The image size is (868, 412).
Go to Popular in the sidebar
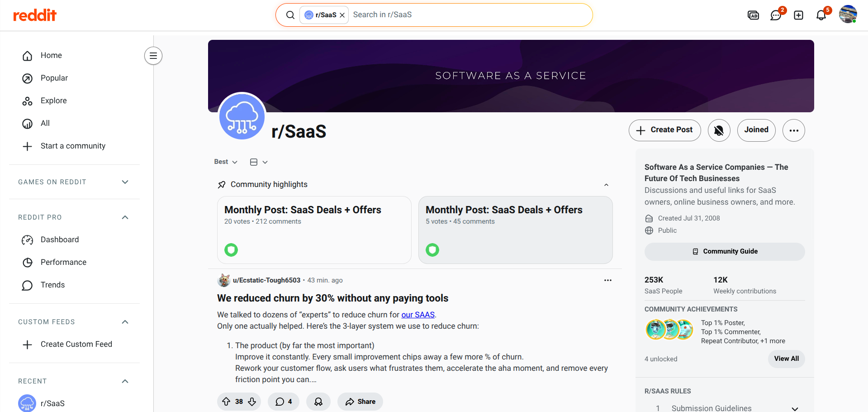[x=54, y=78]
